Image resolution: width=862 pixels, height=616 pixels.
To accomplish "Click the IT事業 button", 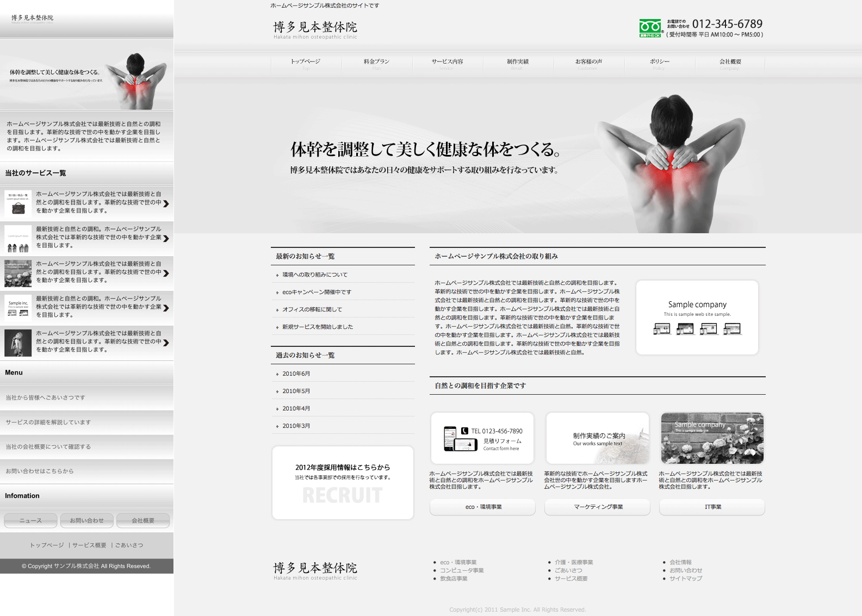I will coord(712,507).
